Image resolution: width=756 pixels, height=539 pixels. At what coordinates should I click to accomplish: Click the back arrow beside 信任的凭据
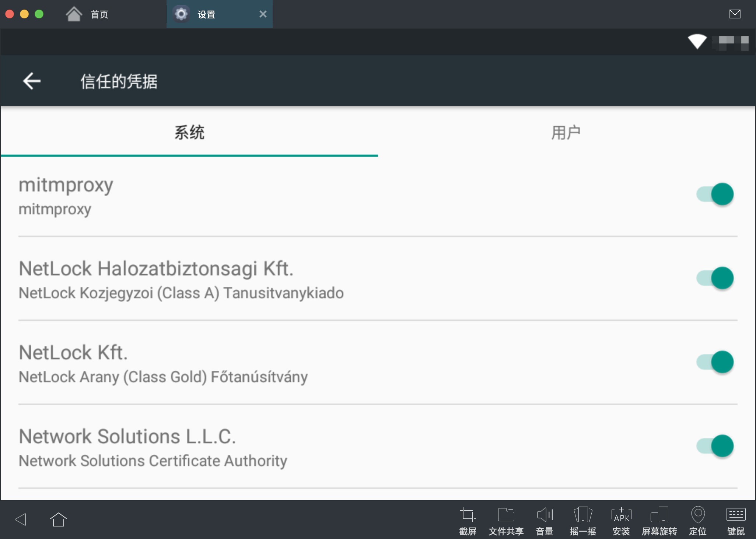[32, 81]
